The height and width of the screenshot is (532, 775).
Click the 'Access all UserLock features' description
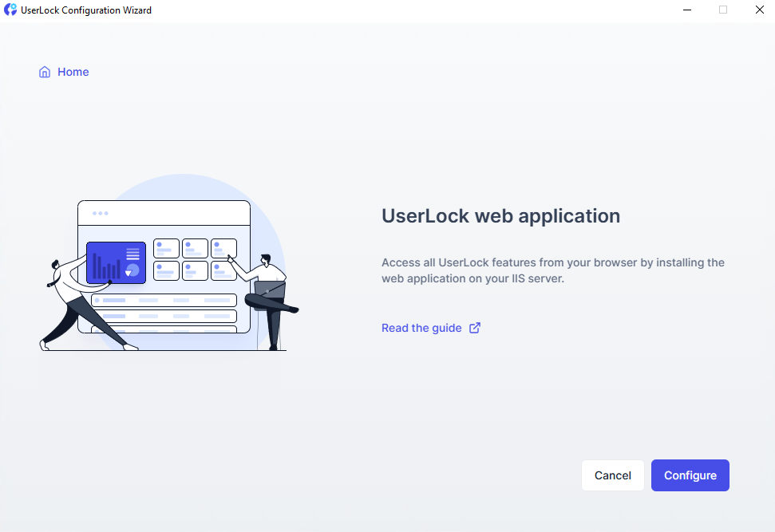(553, 270)
